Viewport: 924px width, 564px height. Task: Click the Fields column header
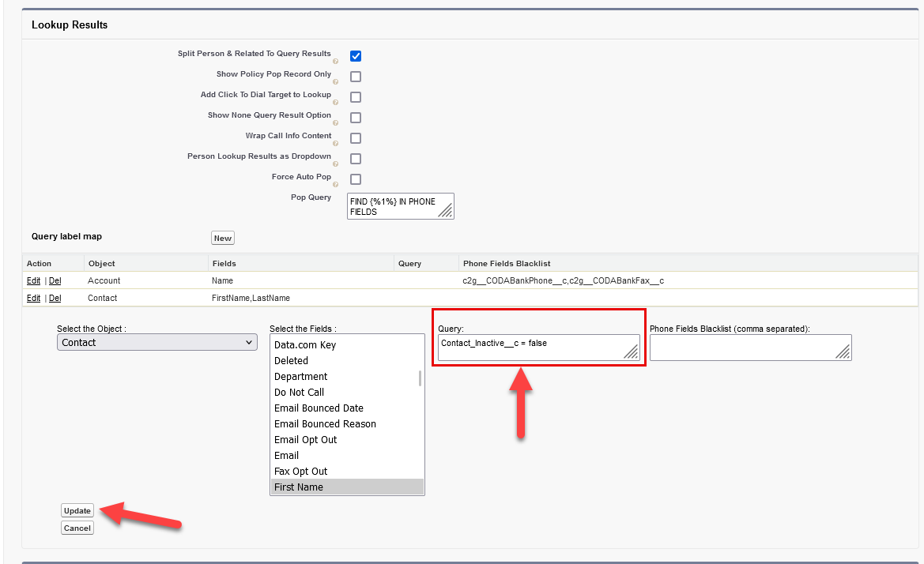tap(224, 264)
